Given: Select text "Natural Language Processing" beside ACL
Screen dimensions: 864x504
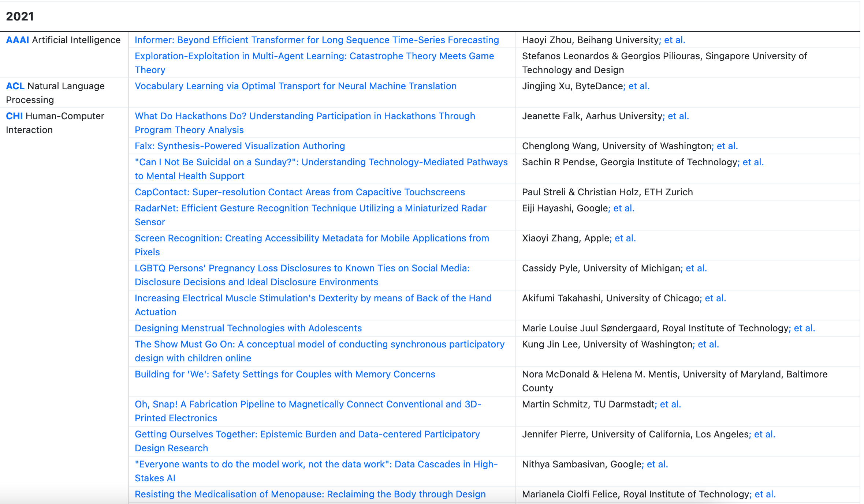Looking at the screenshot, I should [x=55, y=93].
